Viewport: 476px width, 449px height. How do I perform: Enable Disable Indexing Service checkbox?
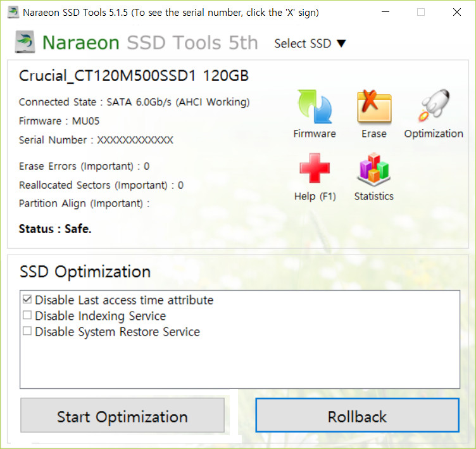[27, 315]
